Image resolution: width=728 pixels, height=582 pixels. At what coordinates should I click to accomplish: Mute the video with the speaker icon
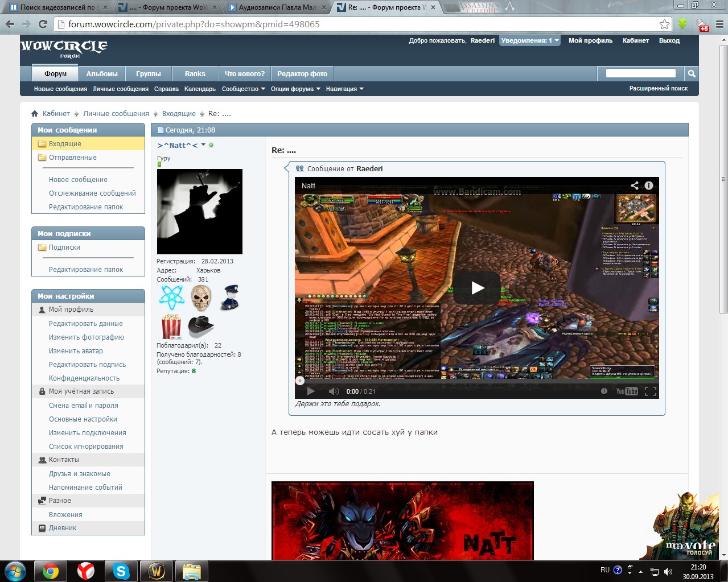tap(334, 391)
